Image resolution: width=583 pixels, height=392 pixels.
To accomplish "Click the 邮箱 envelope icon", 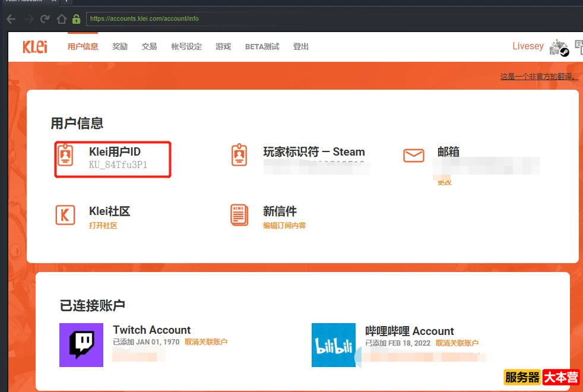I will [414, 156].
